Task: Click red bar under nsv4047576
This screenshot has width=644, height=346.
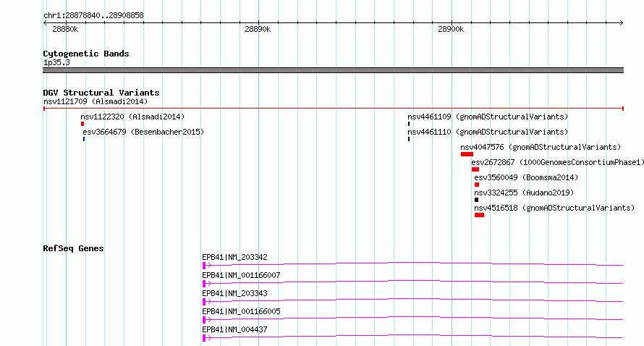Action: (x=467, y=154)
